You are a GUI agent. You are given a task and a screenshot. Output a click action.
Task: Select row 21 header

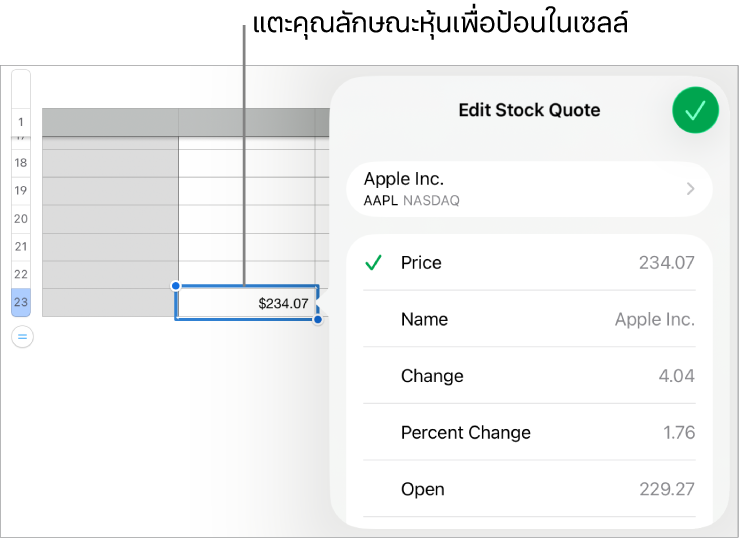point(21,246)
